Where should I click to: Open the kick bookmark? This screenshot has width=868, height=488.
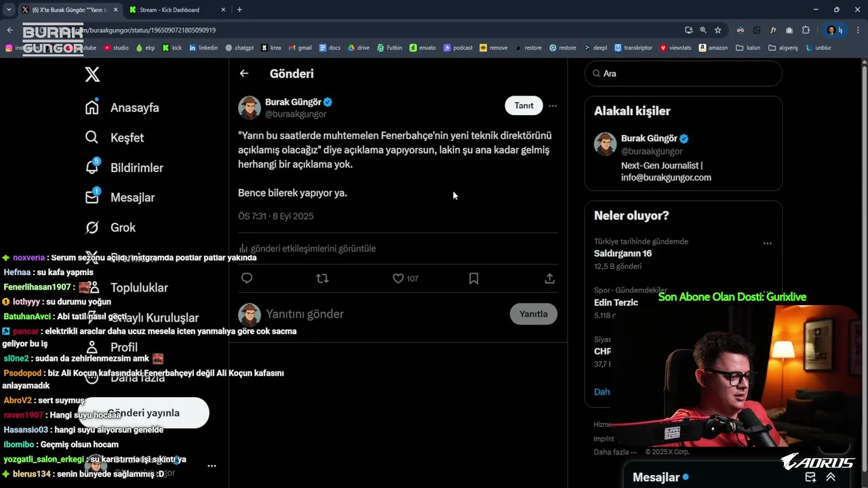(x=172, y=48)
